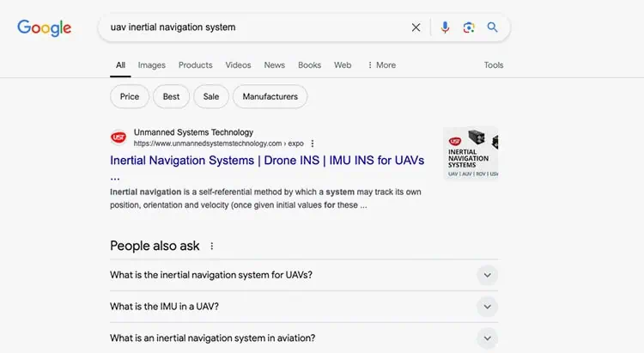Switch to the Products tab
Image resolution: width=644 pixels, height=353 pixels.
[x=196, y=65]
